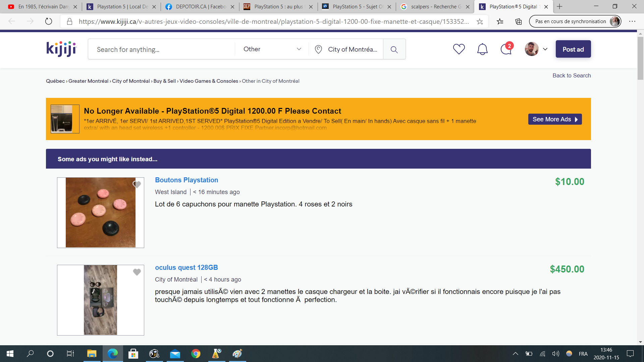Show hidden system tray icons
This screenshot has width=644, height=362.
click(x=516, y=354)
